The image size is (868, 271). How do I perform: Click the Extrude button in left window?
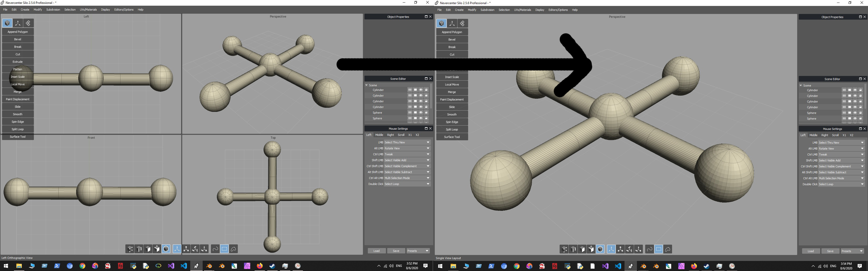click(18, 61)
